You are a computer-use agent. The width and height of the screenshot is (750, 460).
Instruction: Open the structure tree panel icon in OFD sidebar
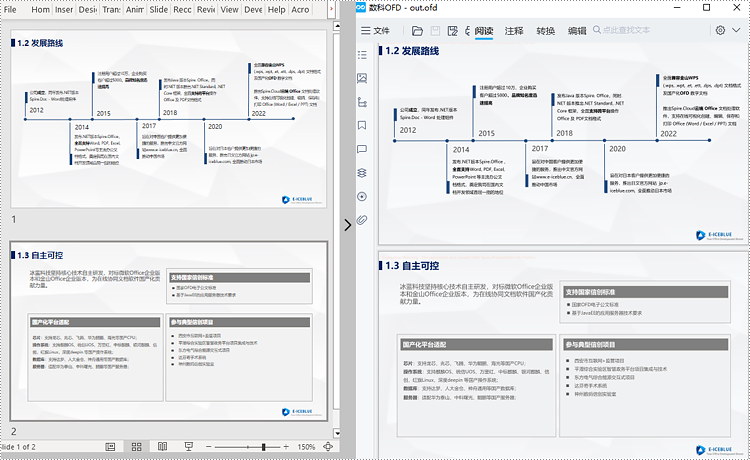(362, 102)
